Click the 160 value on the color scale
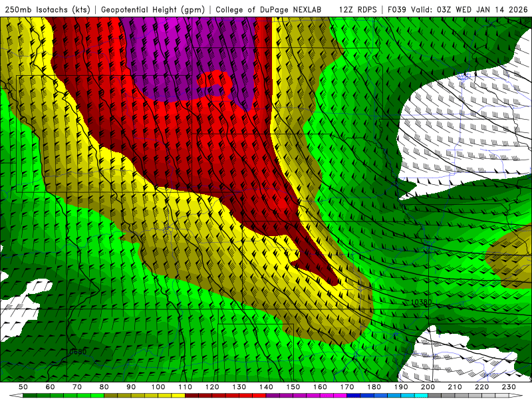 point(320,387)
